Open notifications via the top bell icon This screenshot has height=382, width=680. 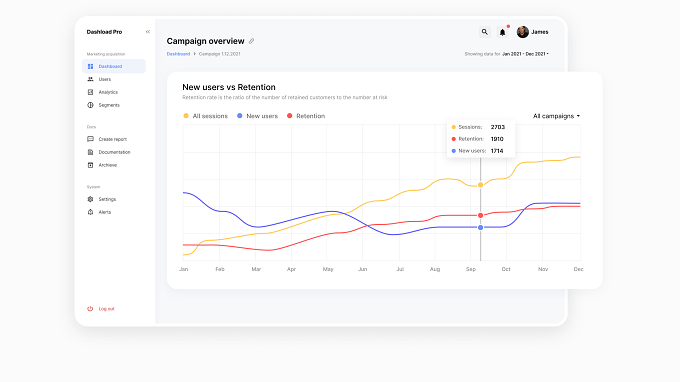[502, 32]
